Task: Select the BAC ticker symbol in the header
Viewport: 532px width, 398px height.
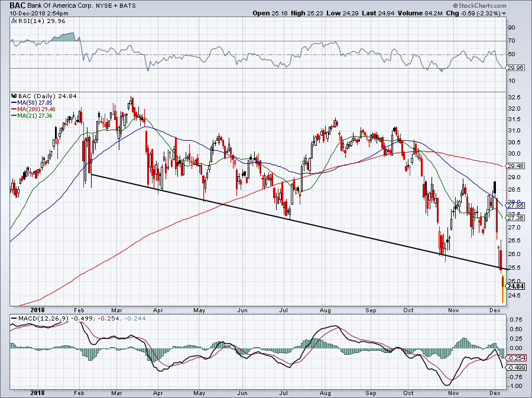Action: [17, 5]
